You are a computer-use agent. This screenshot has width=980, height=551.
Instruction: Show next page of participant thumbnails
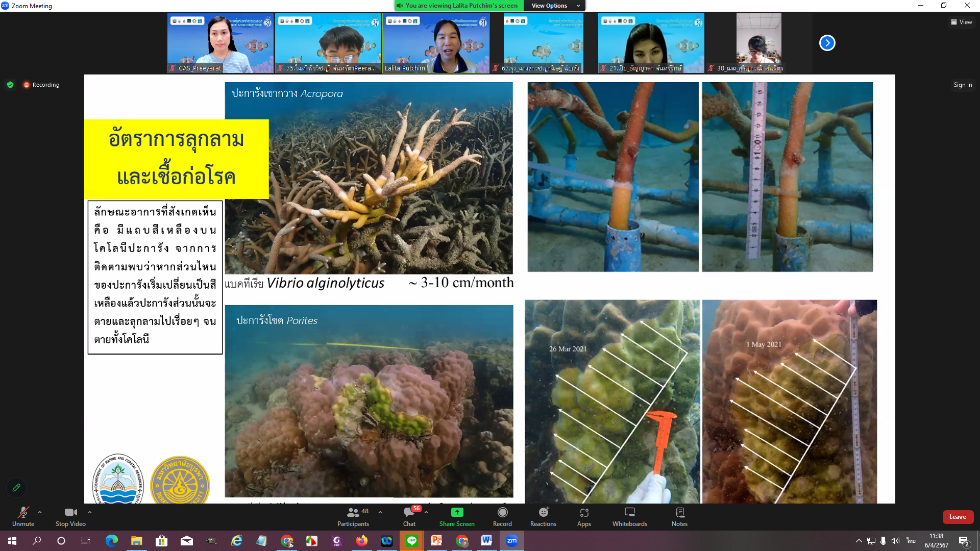click(x=827, y=43)
